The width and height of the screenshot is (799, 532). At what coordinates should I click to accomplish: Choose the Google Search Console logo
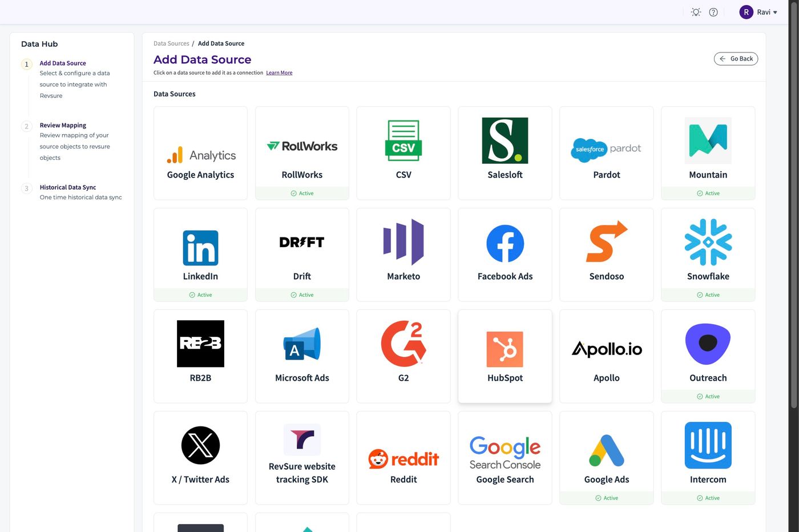point(505,453)
